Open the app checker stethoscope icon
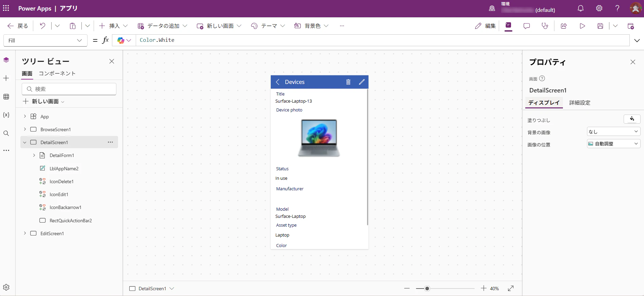Screen dimensions: 644x296 point(545,26)
